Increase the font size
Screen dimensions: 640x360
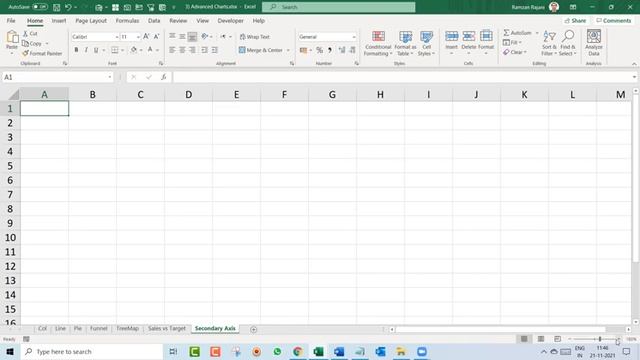(146, 37)
